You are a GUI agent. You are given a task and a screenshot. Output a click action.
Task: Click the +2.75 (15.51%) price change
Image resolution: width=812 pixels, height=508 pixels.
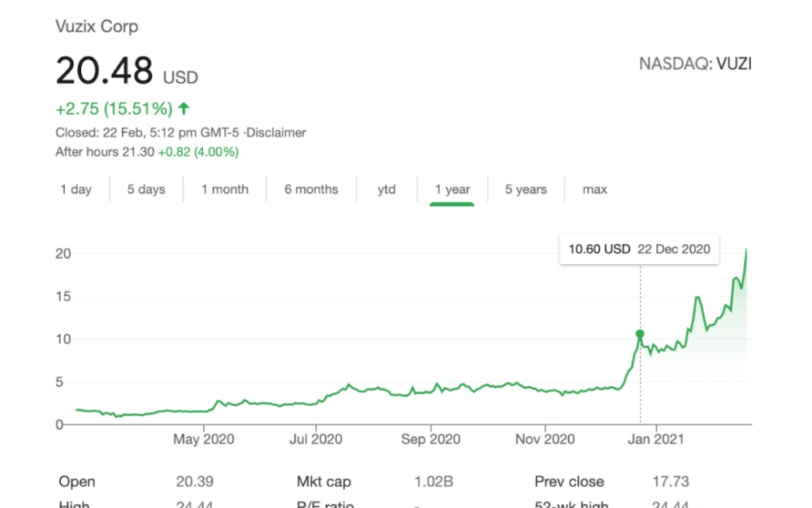coord(114,109)
